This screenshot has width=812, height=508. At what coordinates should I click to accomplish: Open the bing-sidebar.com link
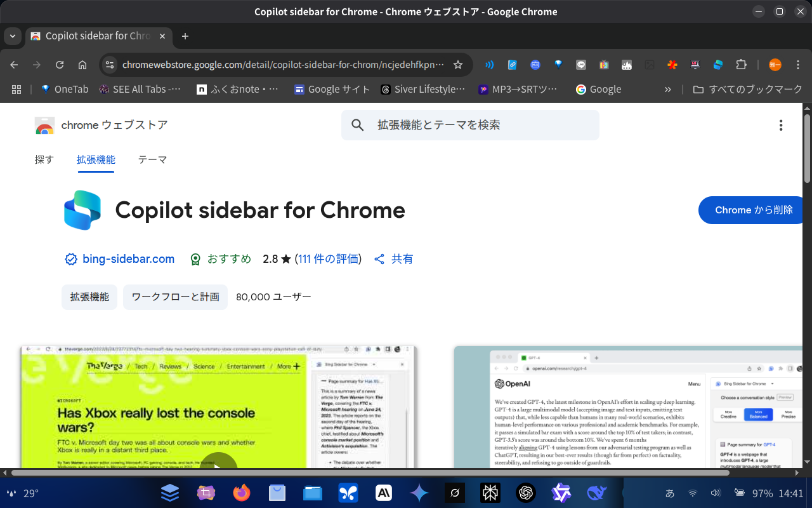coord(128,259)
